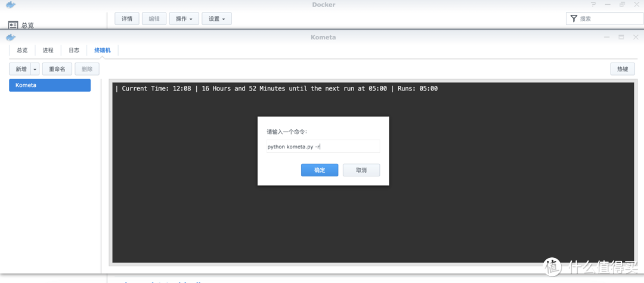
Task: Expand the 操作 action dropdown
Action: (x=184, y=19)
